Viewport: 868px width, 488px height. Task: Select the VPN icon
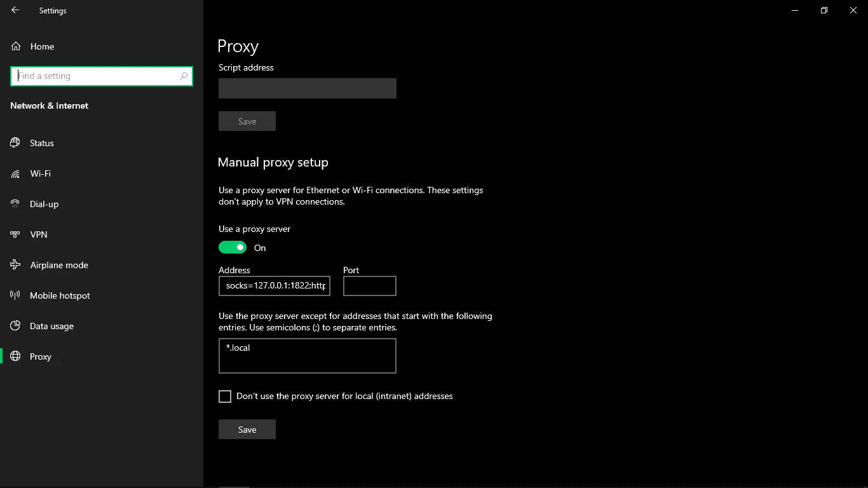[16, 234]
